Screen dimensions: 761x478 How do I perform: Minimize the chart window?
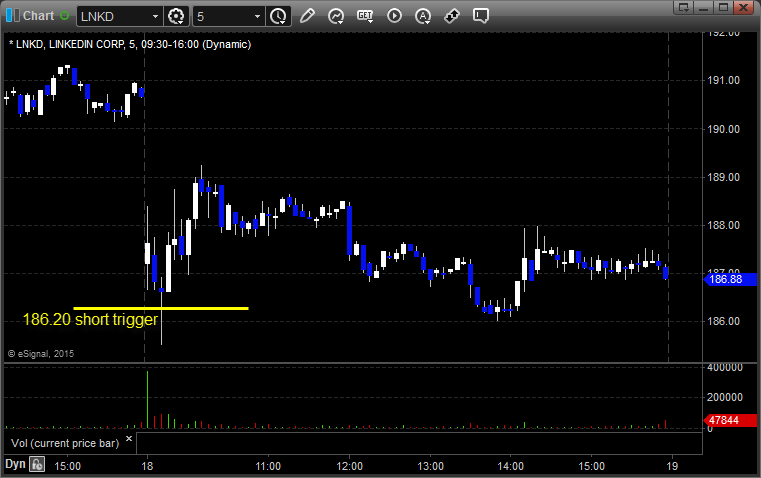tap(704, 7)
